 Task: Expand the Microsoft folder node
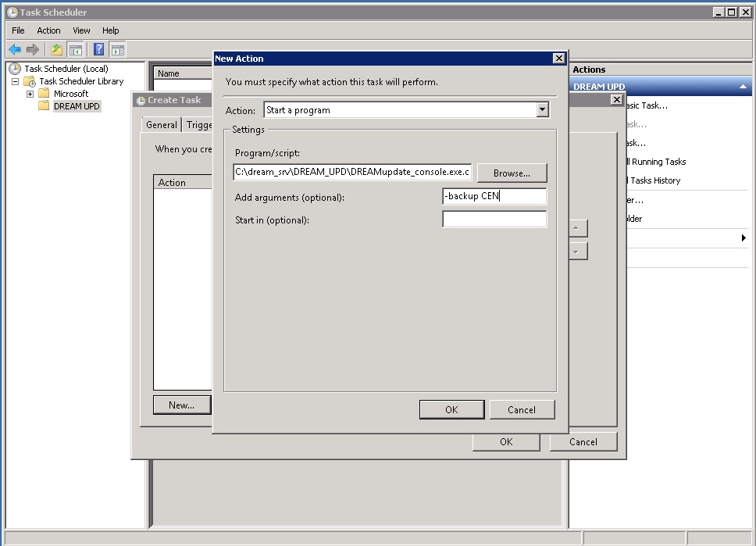coord(30,94)
